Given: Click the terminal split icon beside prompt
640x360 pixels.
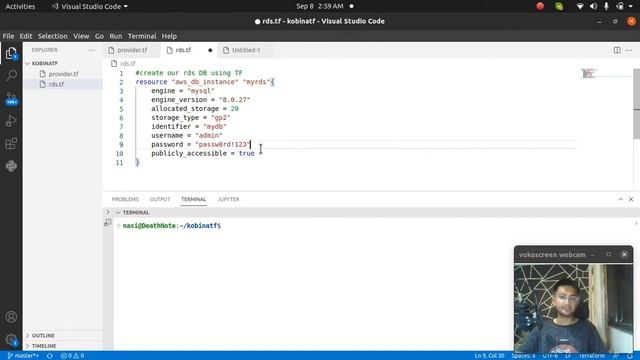Looking at the screenshot, I should click(x=108, y=222).
